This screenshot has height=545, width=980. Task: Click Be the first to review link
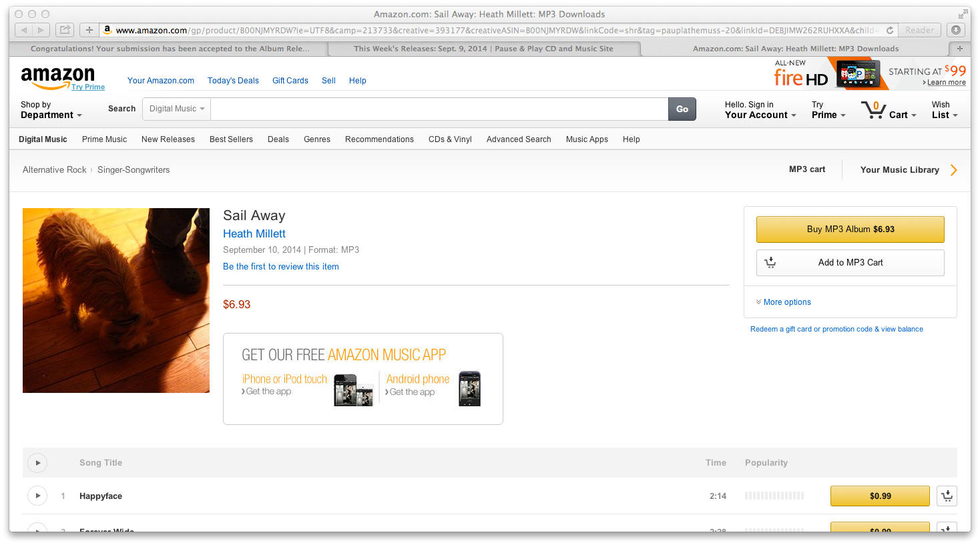[281, 266]
